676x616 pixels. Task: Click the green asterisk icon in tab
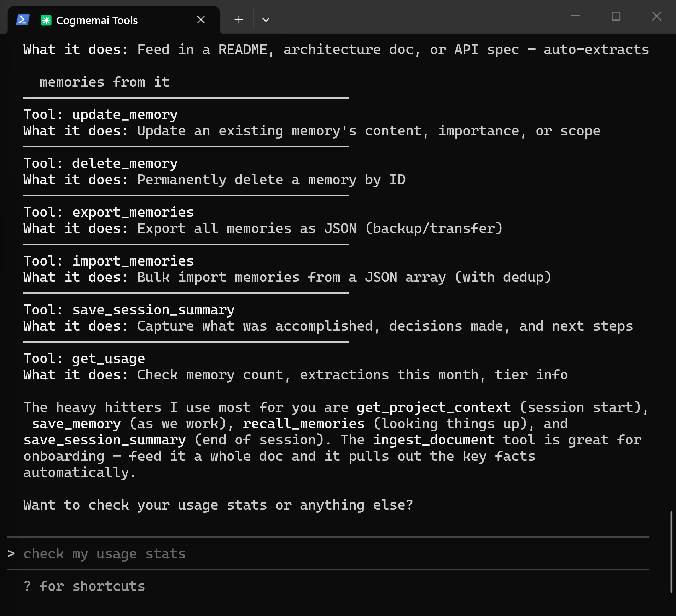tap(46, 20)
